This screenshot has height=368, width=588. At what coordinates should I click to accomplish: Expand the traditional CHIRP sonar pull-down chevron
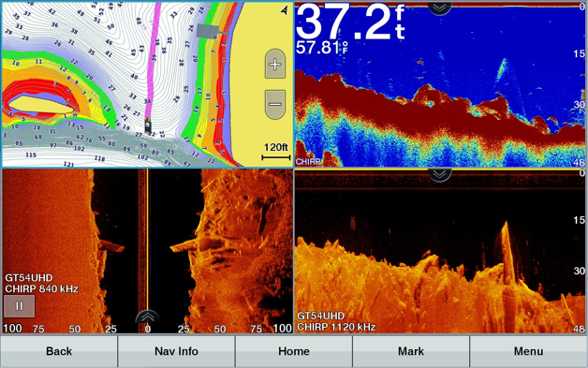(439, 7)
